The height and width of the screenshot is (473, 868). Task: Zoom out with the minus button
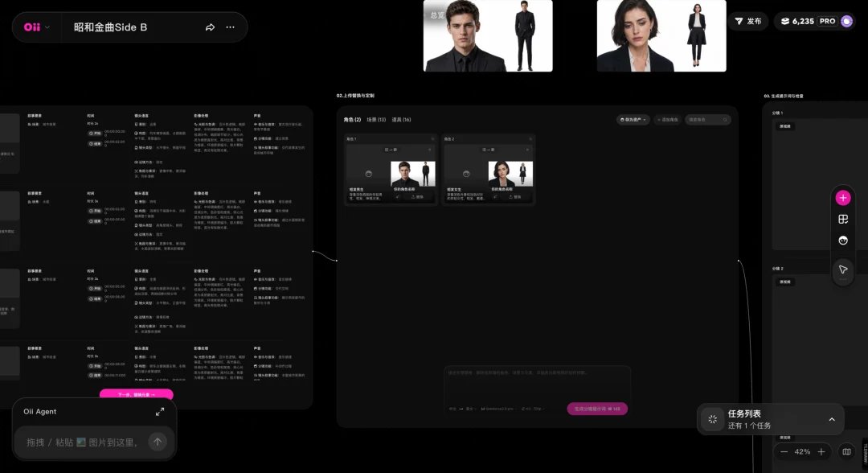click(784, 452)
